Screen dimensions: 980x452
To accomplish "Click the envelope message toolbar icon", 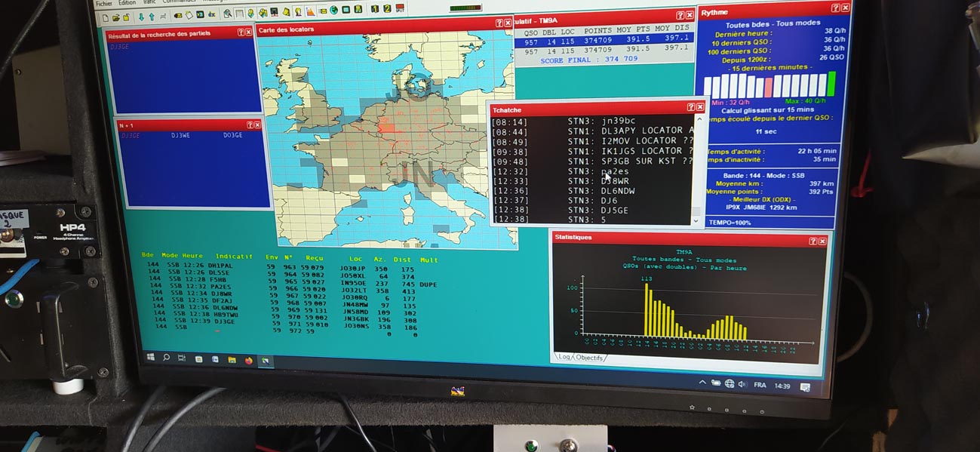I will tap(322, 11).
